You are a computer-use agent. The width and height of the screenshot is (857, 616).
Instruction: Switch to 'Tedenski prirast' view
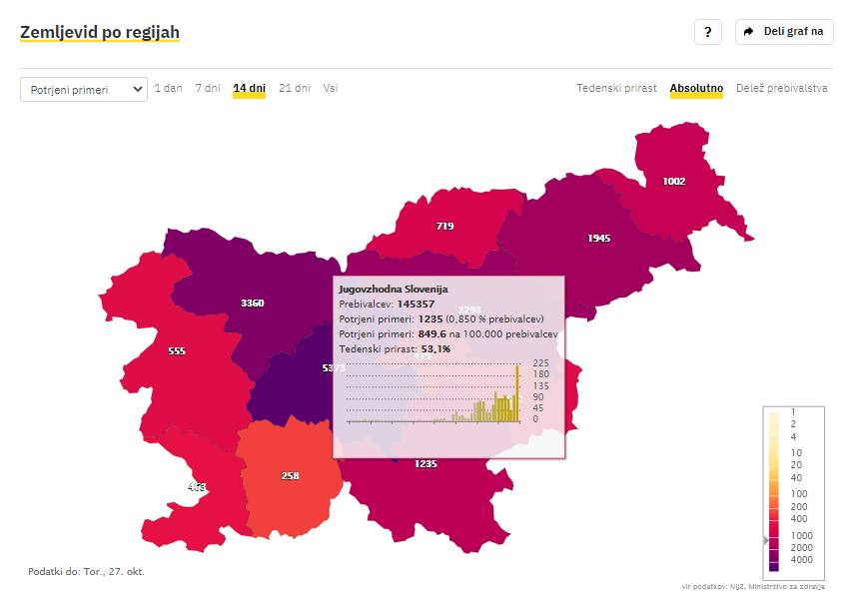(616, 88)
